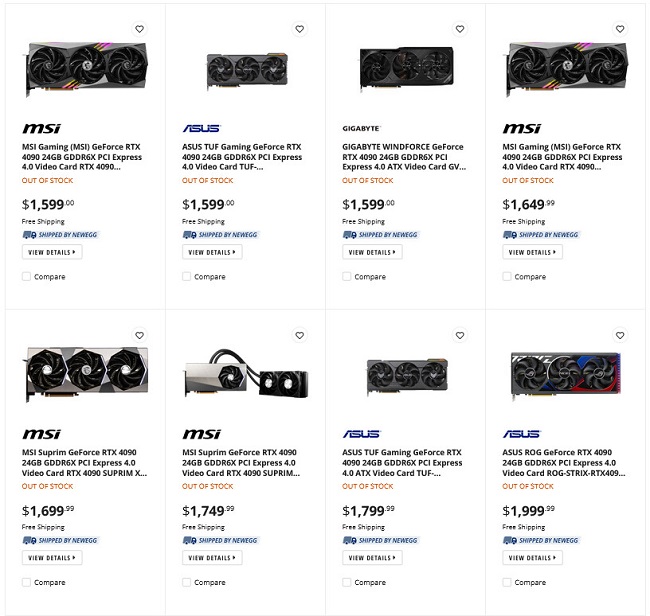650x616 pixels.
Task: Click the GIGABYTE brand logo
Action: tap(361, 129)
